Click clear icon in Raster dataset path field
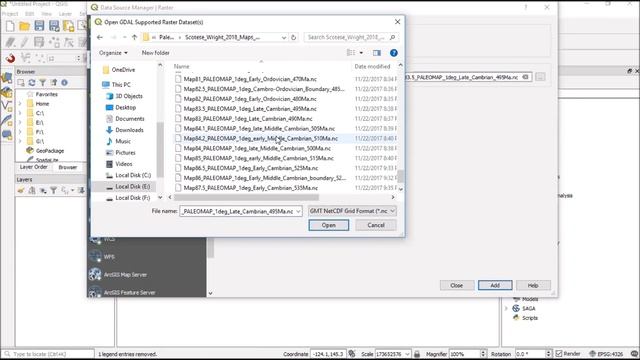Screen dimensions: 640x360 click(x=526, y=77)
